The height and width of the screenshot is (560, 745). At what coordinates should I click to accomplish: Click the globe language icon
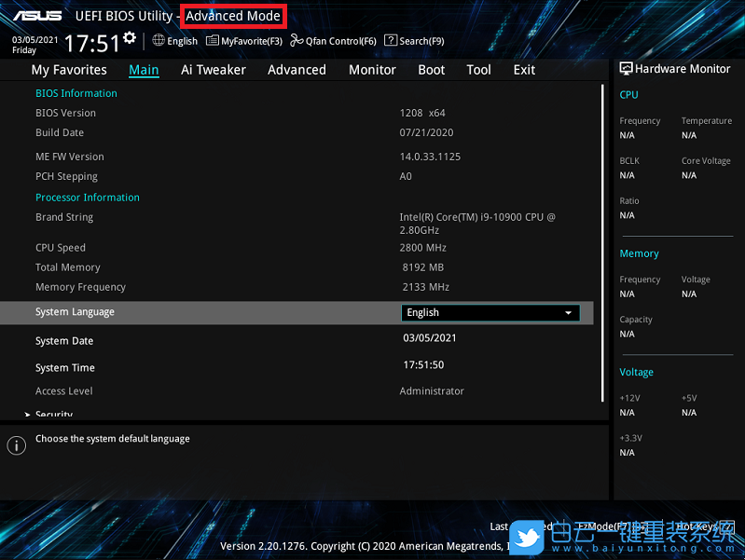point(159,40)
